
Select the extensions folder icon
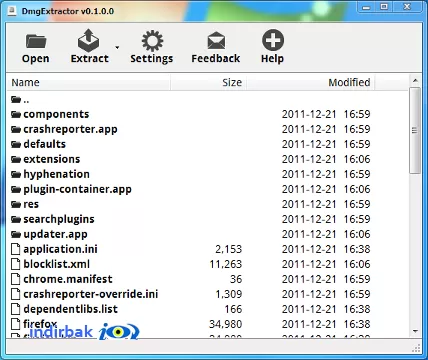coord(16,159)
